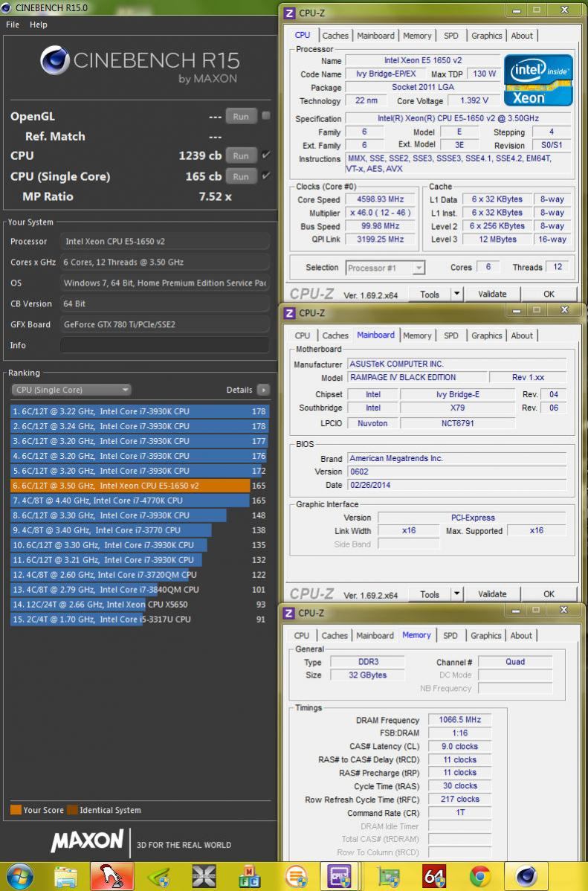
Task: Click the Identical System brown legend swatch
Action: (x=72, y=810)
